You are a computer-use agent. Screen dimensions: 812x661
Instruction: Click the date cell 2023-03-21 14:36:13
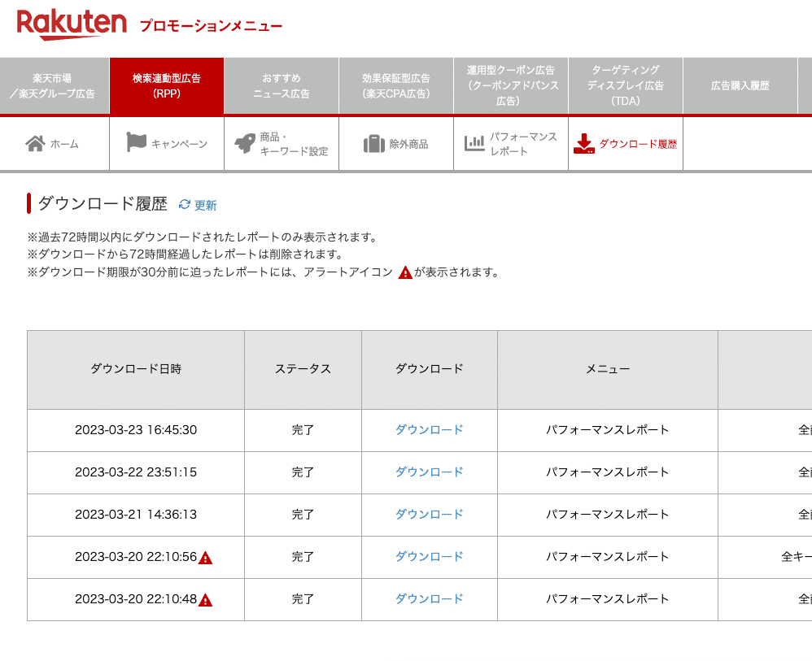[136, 515]
